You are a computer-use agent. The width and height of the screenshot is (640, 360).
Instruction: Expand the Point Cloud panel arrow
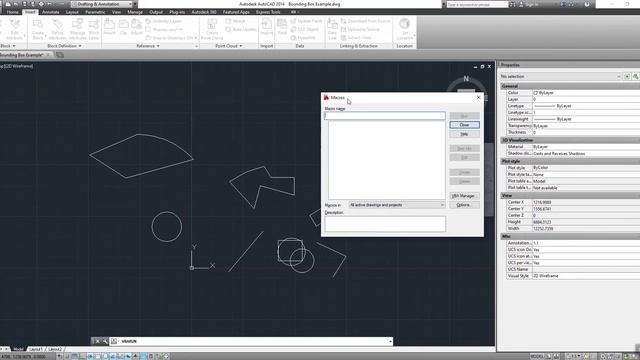click(x=241, y=46)
